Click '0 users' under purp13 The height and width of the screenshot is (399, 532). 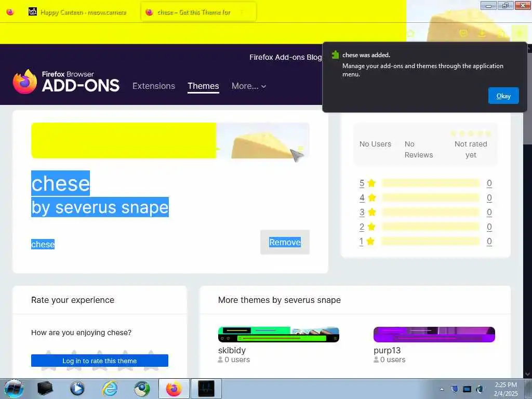tap(393, 360)
